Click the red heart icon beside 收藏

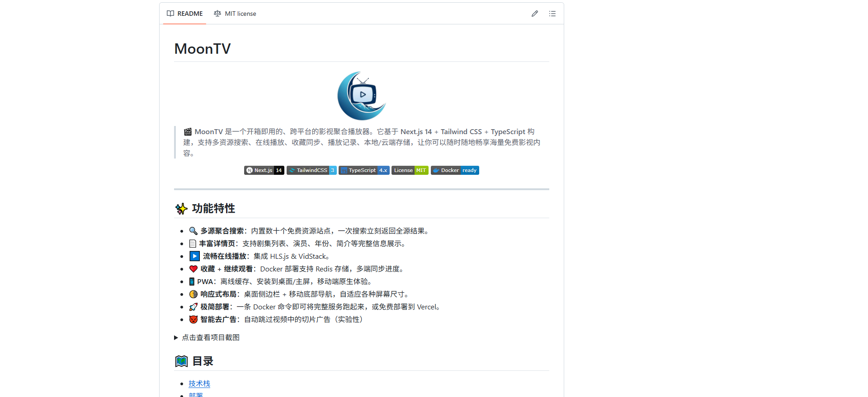click(193, 269)
